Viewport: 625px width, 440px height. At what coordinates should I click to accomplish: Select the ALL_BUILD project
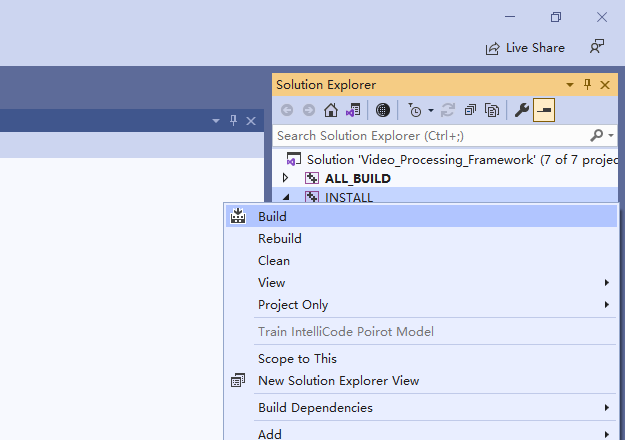[358, 179]
